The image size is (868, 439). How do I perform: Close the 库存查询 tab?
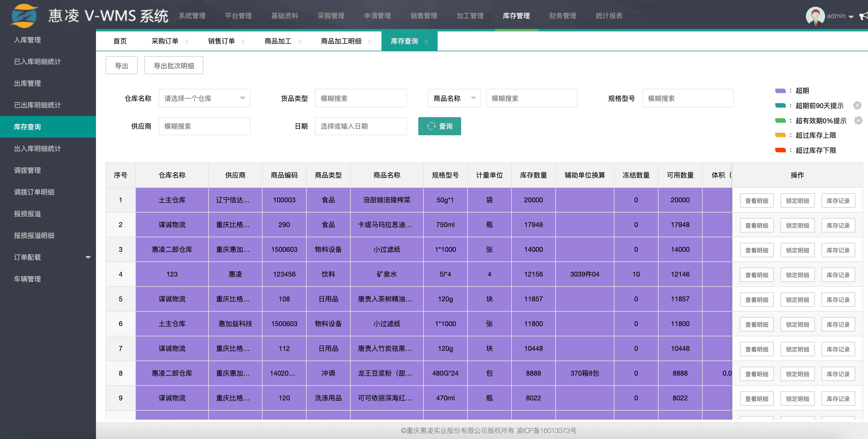426,41
